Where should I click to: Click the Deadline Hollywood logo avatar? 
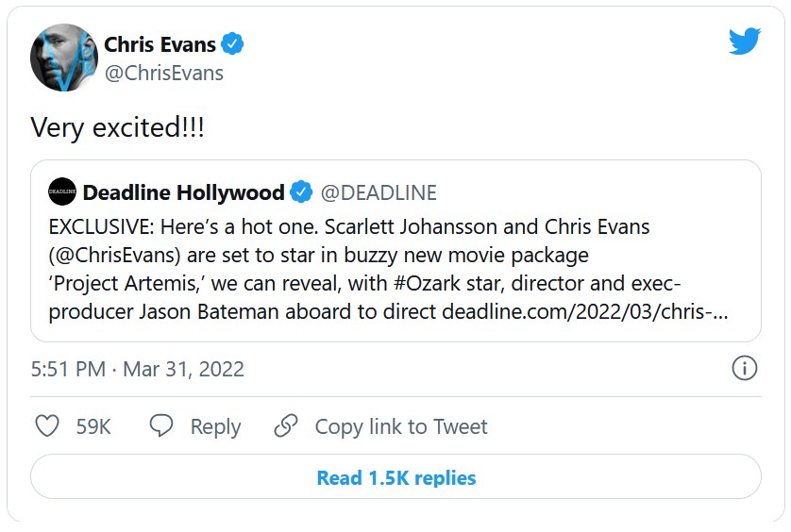(x=61, y=192)
